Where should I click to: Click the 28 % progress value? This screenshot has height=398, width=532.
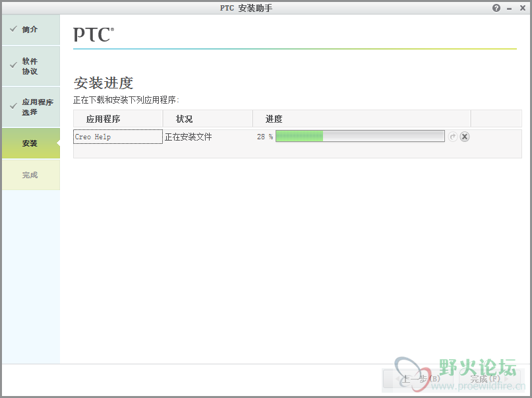coord(265,137)
